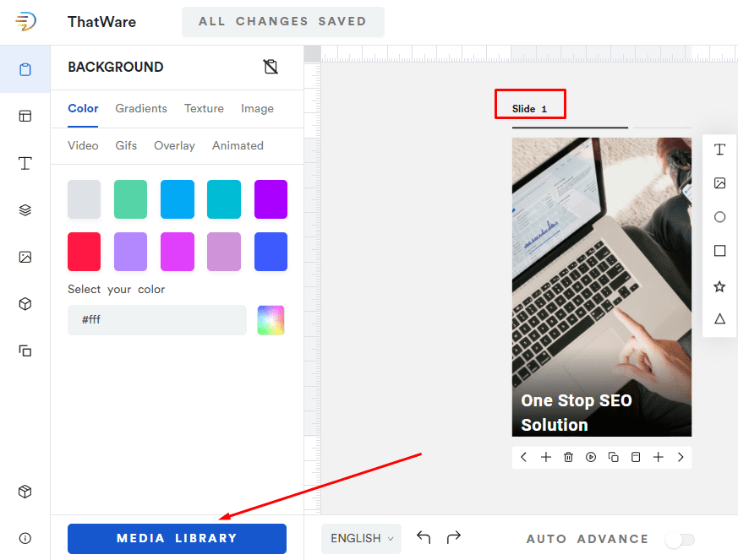The height and width of the screenshot is (560, 738).
Task: Open the 3D cube sidebar icon
Action: [25, 304]
